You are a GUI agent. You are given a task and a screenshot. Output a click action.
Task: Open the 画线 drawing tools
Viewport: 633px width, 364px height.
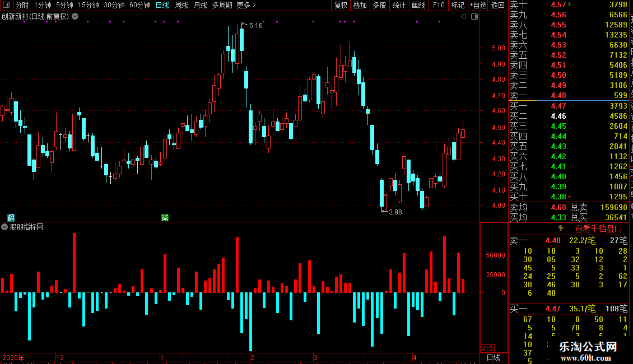418,5
